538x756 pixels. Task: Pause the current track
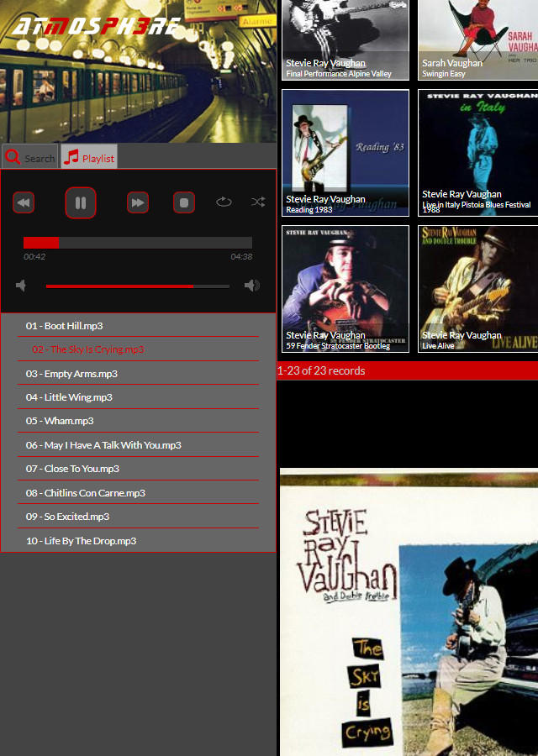[81, 202]
